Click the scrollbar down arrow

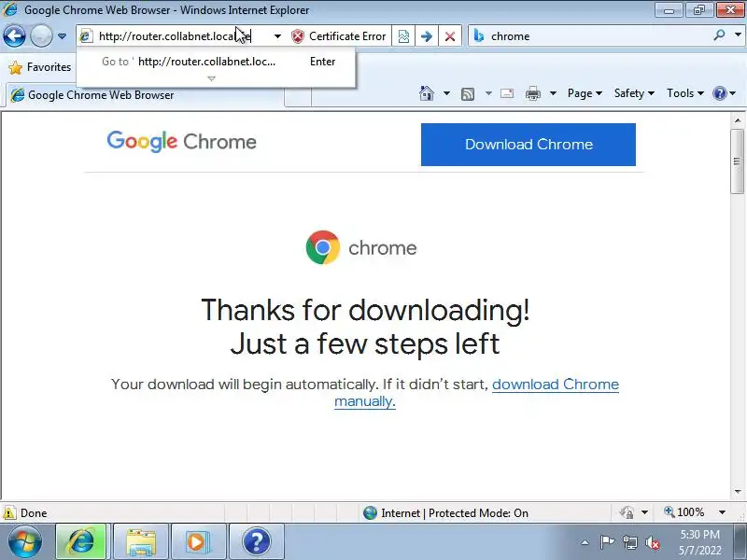tap(738, 492)
